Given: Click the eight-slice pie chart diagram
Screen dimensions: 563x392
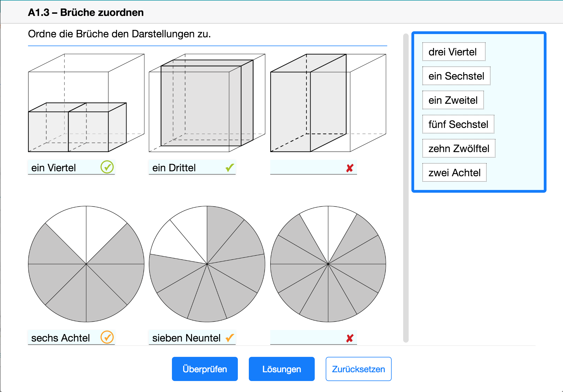Looking at the screenshot, I should pos(86,264).
